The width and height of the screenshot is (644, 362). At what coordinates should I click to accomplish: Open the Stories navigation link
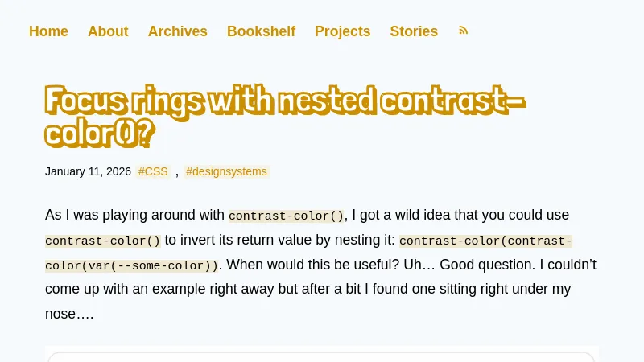click(414, 31)
